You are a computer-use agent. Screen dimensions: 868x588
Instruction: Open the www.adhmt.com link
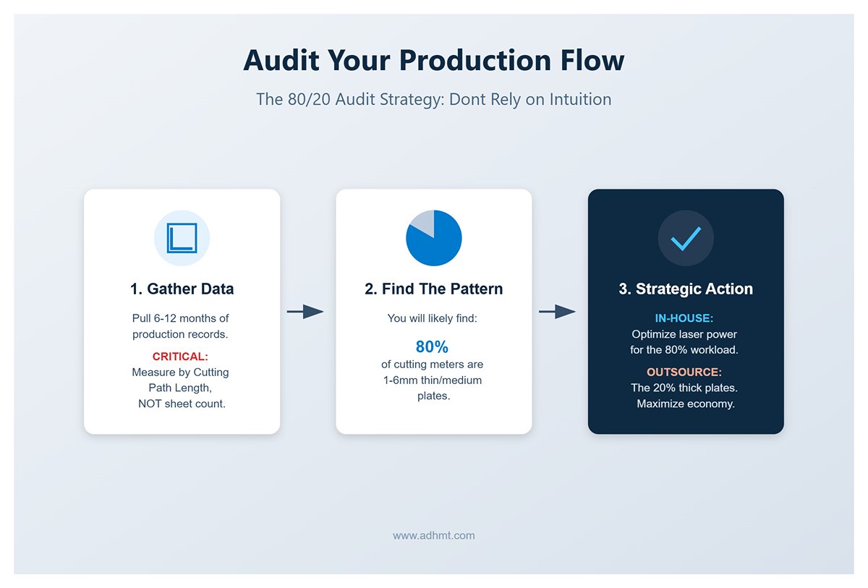click(x=433, y=535)
